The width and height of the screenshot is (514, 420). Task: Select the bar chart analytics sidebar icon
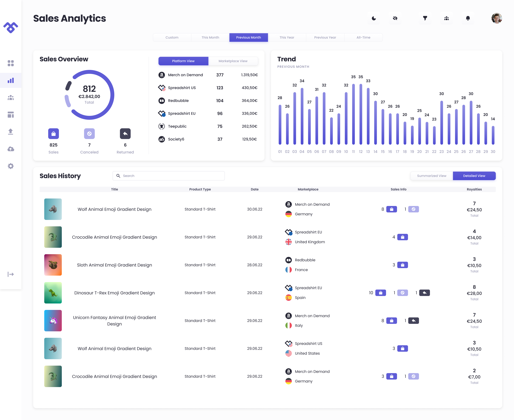(x=11, y=80)
